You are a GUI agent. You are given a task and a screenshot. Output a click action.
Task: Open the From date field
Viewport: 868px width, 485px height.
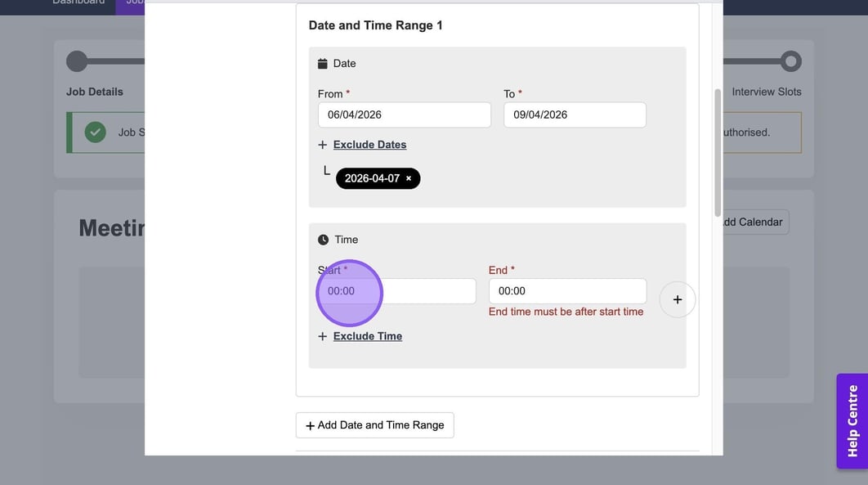pyautogui.click(x=404, y=115)
